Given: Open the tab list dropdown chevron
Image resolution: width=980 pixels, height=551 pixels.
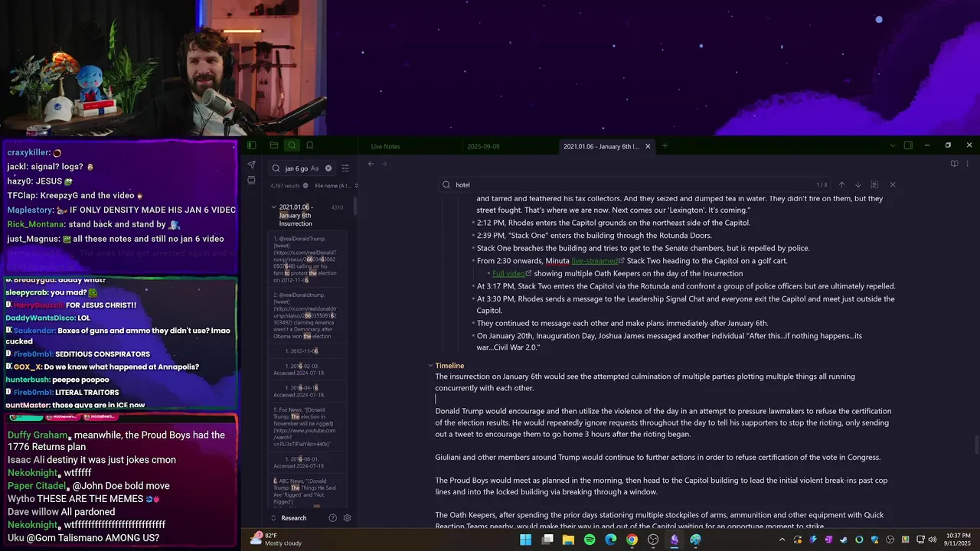Looking at the screenshot, I should coord(892,145).
